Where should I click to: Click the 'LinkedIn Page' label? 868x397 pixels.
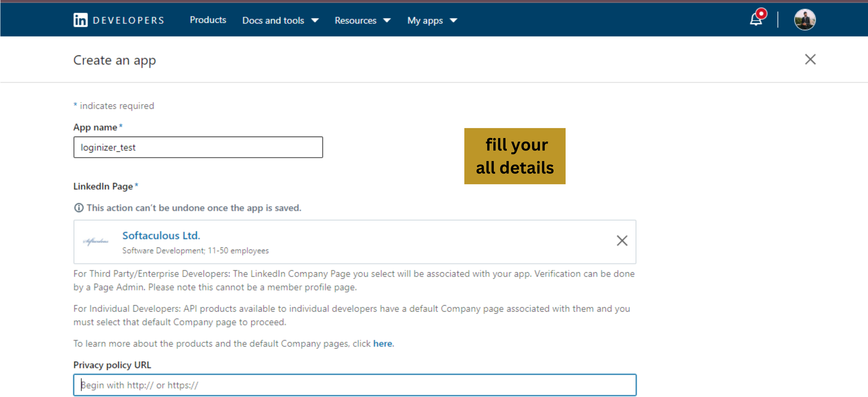click(103, 186)
